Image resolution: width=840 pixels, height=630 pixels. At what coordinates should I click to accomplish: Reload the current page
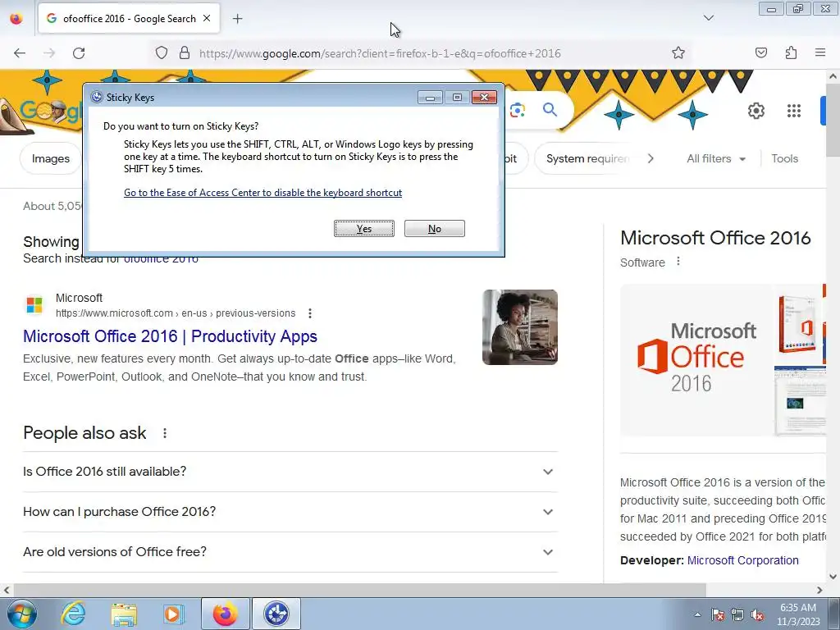coord(79,53)
